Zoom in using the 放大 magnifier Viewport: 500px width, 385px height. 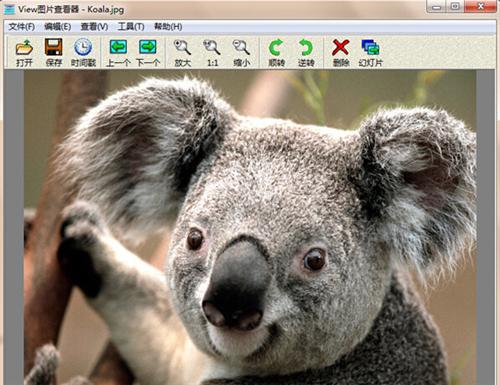point(183,52)
